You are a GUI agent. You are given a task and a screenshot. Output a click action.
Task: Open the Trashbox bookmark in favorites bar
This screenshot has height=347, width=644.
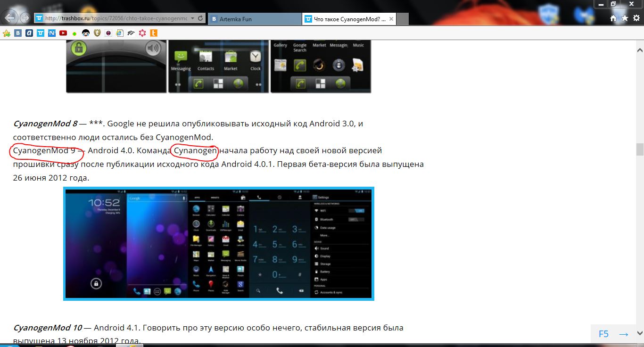[41, 33]
